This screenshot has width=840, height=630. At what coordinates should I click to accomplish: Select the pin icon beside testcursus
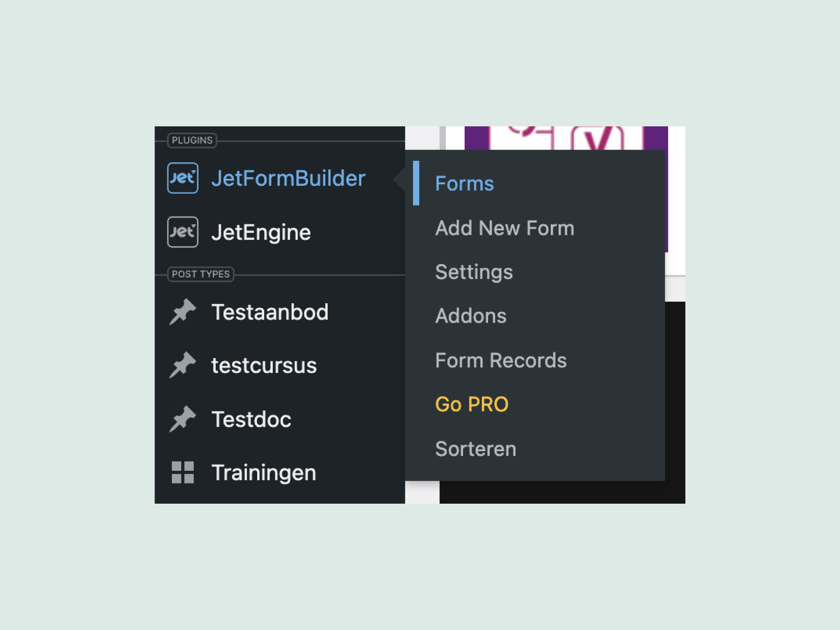[x=183, y=365]
